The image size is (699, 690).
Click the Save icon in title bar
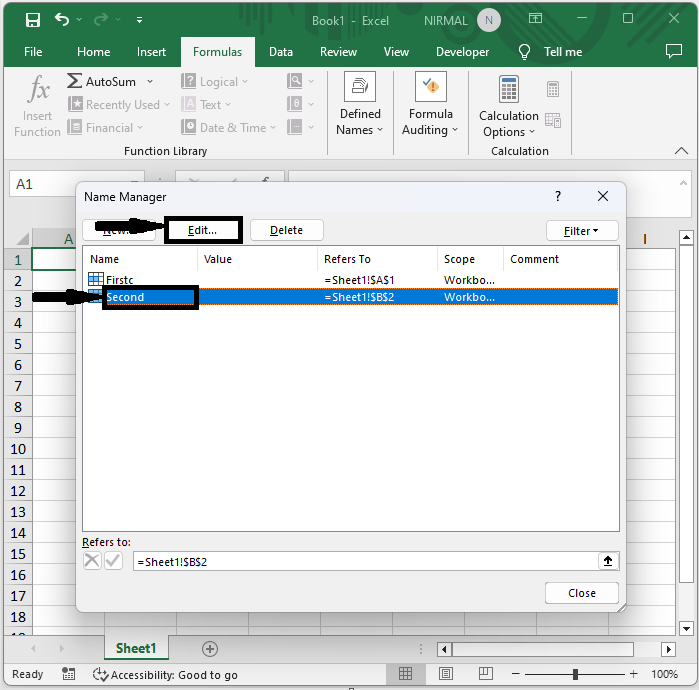[x=33, y=20]
